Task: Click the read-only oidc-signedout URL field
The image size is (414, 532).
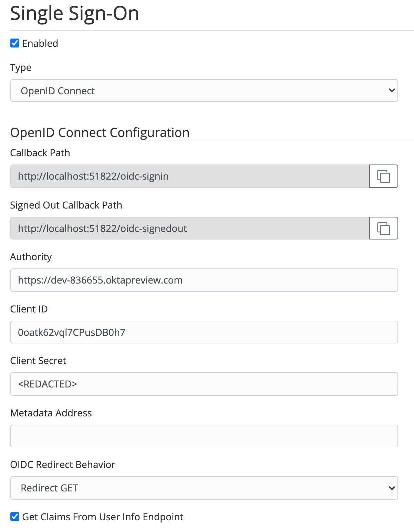Action: [x=189, y=228]
